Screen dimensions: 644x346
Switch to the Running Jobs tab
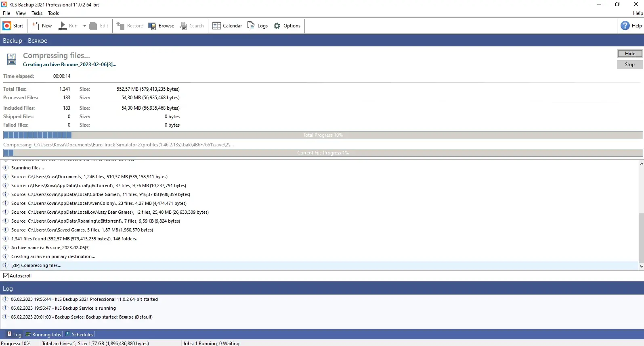tap(44, 334)
